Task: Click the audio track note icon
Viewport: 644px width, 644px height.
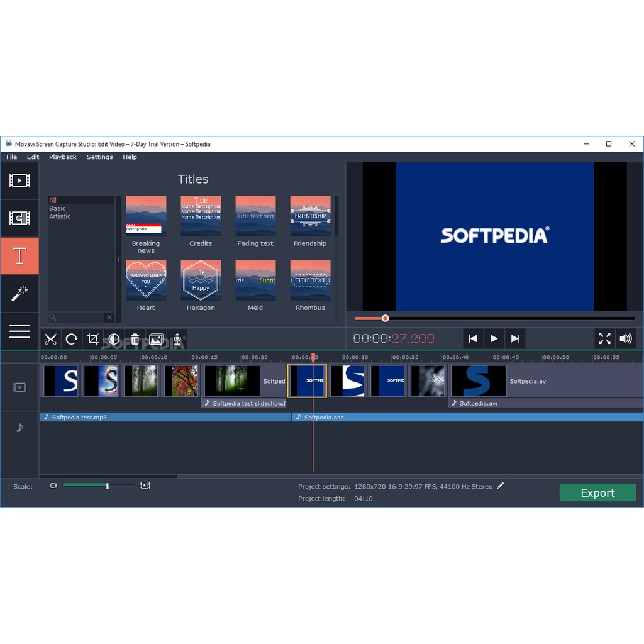Action: point(19,428)
